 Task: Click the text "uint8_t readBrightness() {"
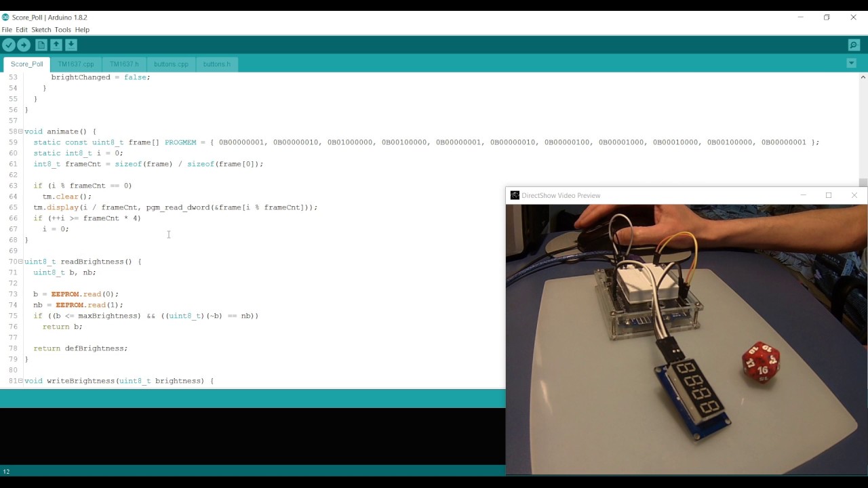(x=83, y=262)
